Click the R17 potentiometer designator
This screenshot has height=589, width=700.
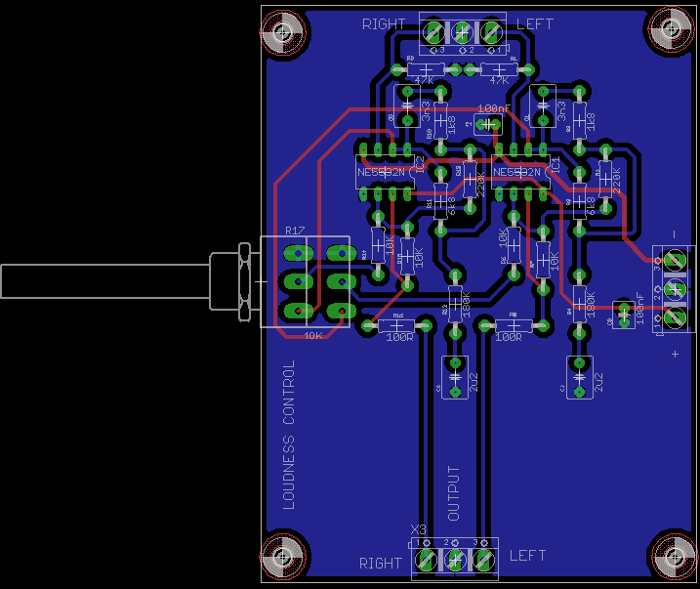click(x=295, y=231)
